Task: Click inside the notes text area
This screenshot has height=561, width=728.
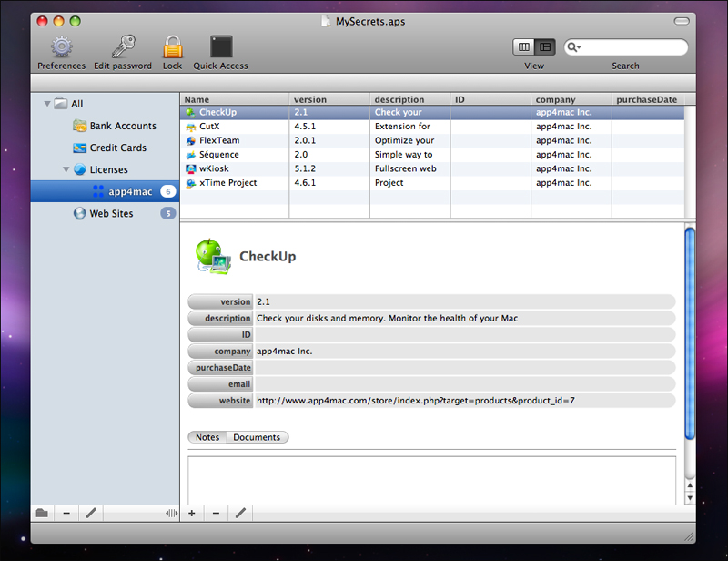Action: (431, 481)
